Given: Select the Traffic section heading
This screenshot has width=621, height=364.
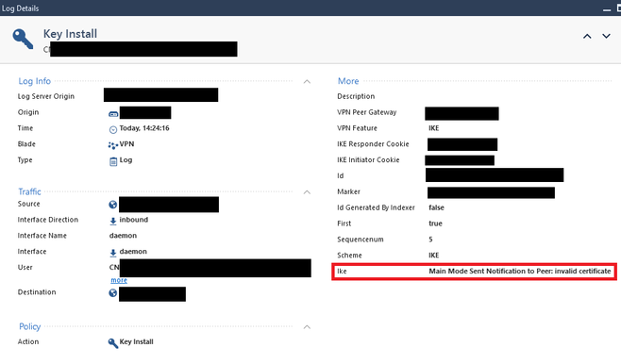Looking at the screenshot, I should [x=29, y=191].
